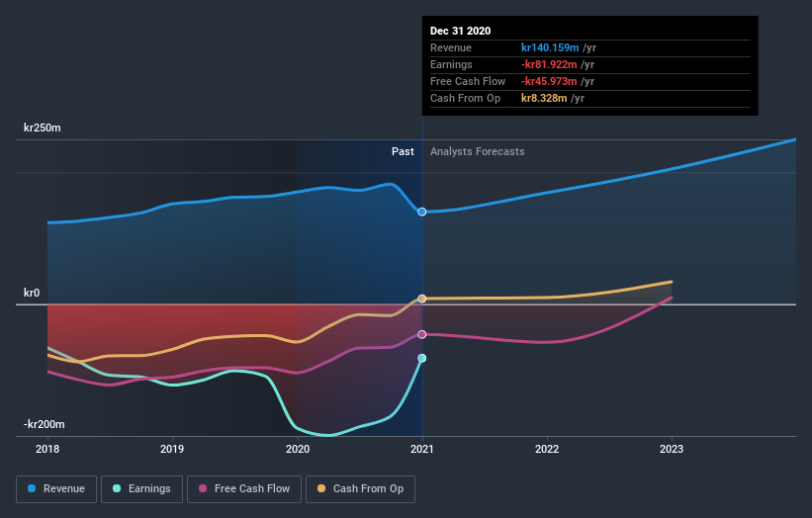
Task: Click the Cash From Op marker at 2021
Action: click(x=422, y=299)
